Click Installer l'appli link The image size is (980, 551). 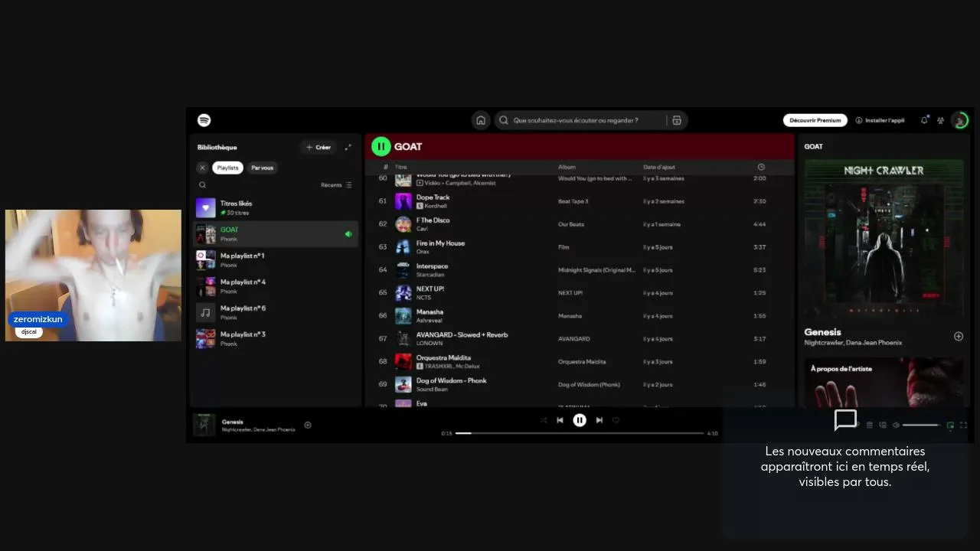pyautogui.click(x=880, y=120)
